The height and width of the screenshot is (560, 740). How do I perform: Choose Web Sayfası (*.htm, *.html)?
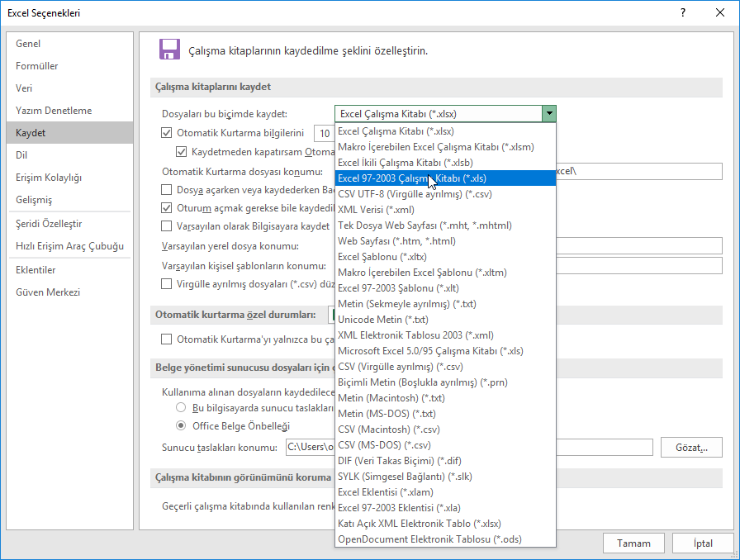(x=445, y=241)
